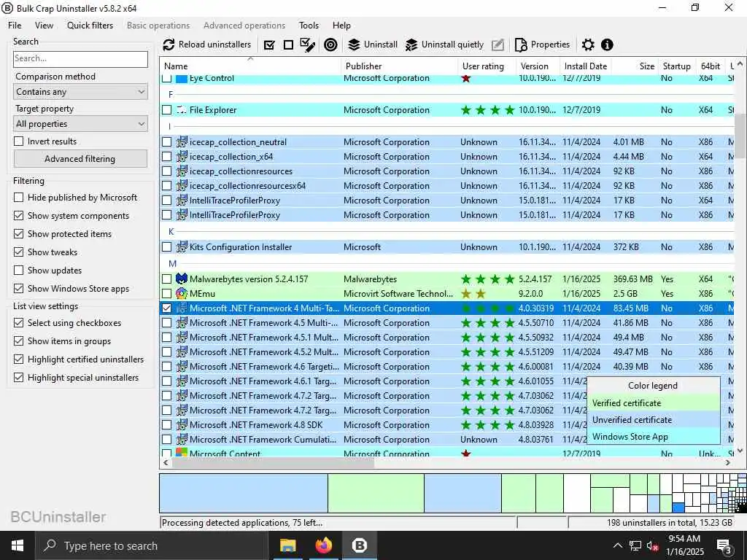Sort list by Publisher column header
This screenshot has width=747, height=560.
pyautogui.click(x=400, y=66)
